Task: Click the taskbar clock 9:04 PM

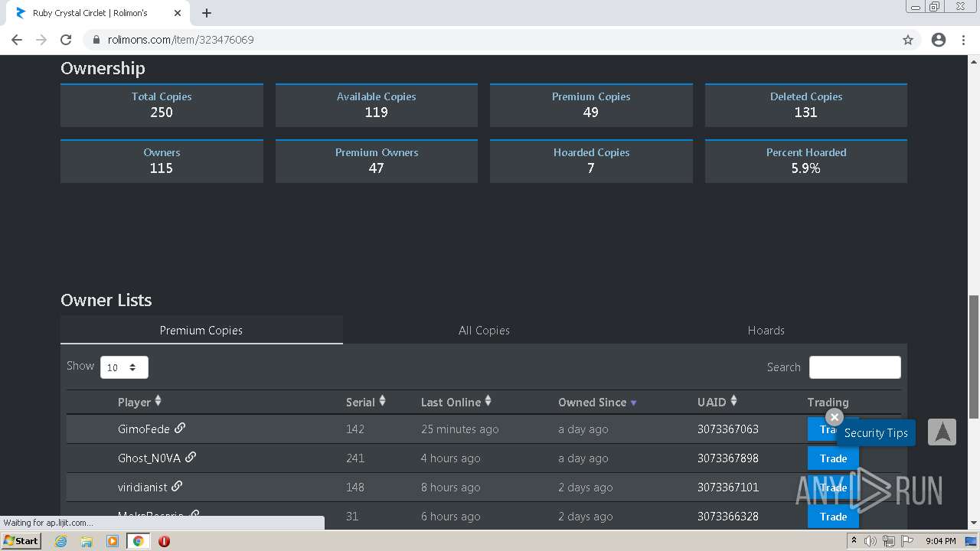Action: point(940,541)
